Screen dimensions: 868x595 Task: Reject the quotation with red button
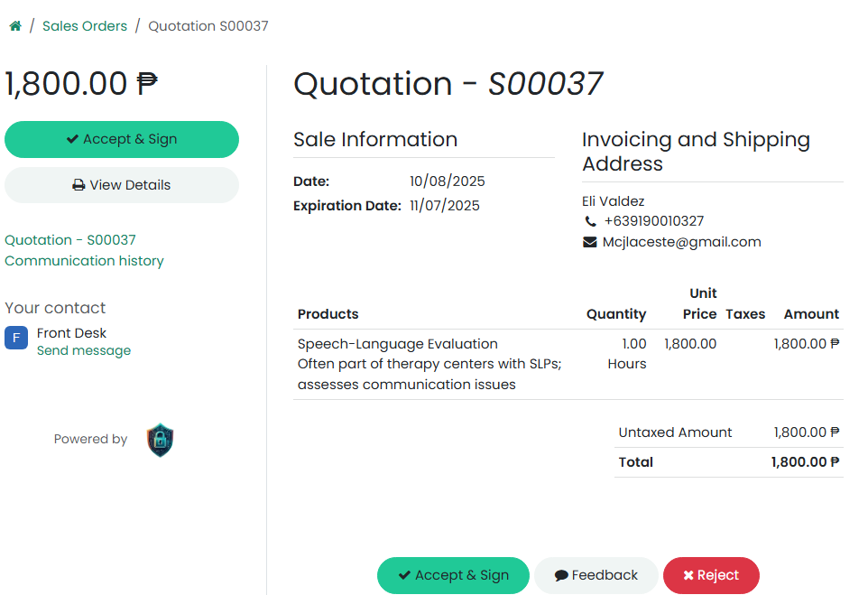pos(711,575)
